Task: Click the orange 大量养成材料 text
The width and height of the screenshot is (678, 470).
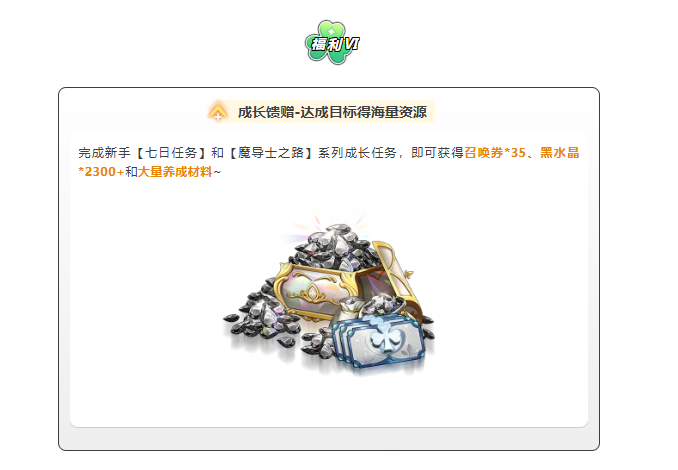Action: [175, 172]
